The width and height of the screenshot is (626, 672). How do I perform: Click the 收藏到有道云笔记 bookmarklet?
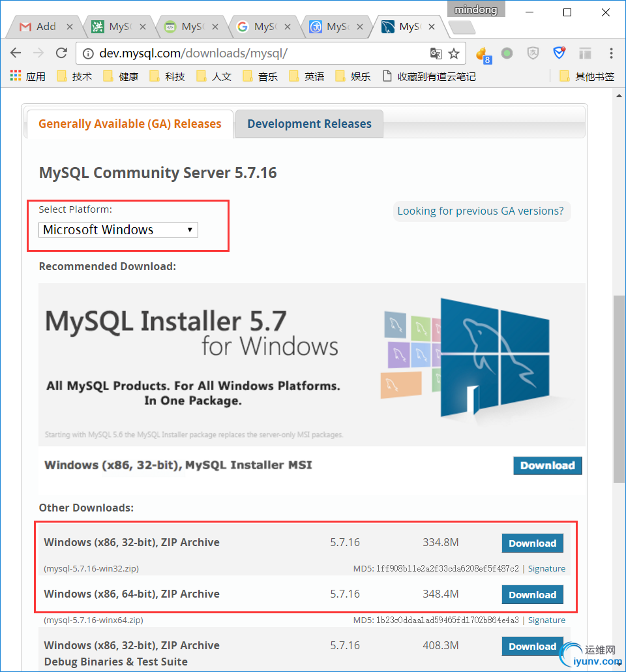click(x=429, y=77)
